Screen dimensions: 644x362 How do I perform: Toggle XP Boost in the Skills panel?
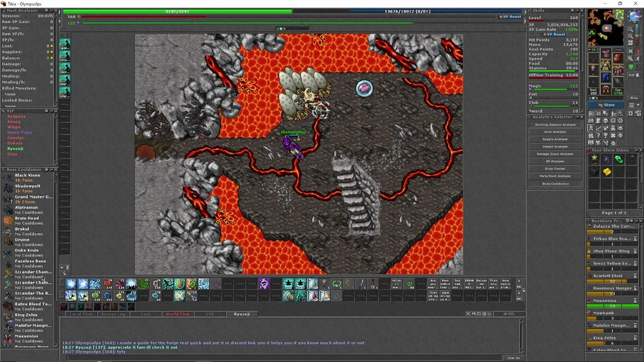click(x=553, y=34)
